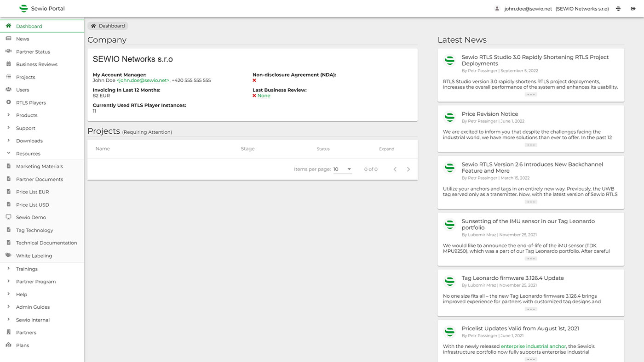Open the enterprise industrial anchor link
644x362 pixels.
(x=533, y=346)
